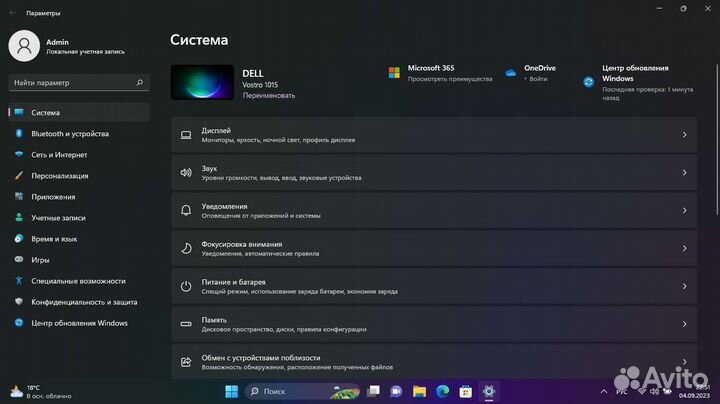Go to Персонализация section
Screen dimensions: 720x404
tap(79, 176)
